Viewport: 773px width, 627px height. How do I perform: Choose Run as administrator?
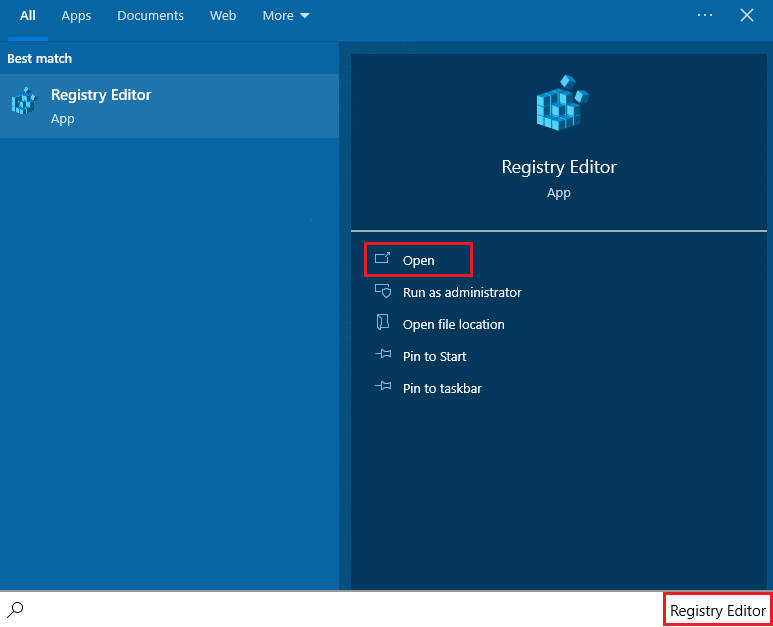pyautogui.click(x=462, y=292)
